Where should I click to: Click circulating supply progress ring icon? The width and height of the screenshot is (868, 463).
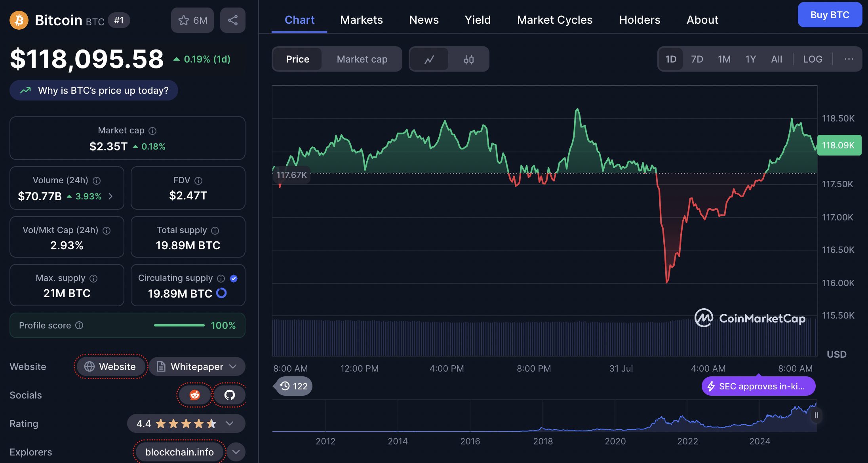click(221, 293)
